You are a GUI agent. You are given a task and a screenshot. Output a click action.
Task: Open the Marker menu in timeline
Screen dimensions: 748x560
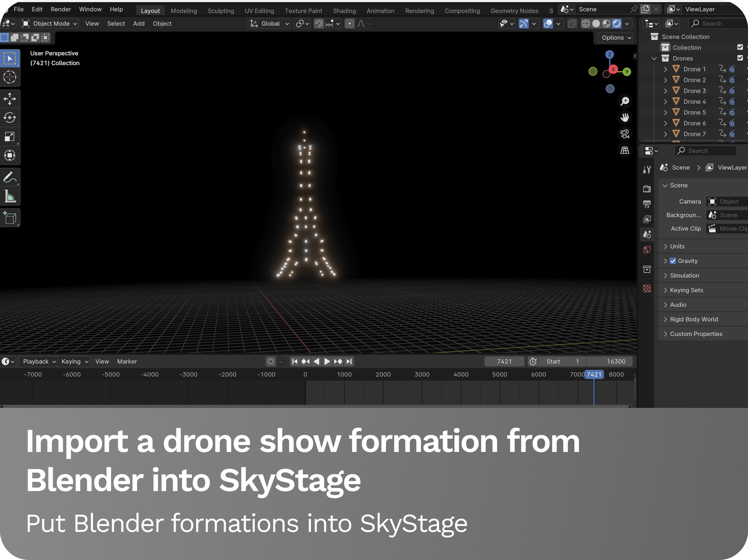click(x=127, y=361)
